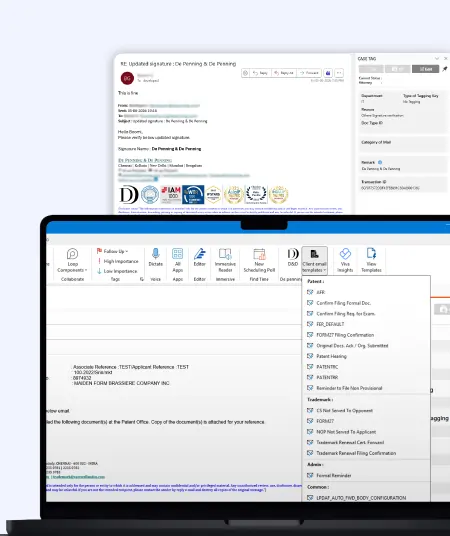The height and width of the screenshot is (536, 450).
Task: Pick the Patent Hearing template
Action: 366,356
